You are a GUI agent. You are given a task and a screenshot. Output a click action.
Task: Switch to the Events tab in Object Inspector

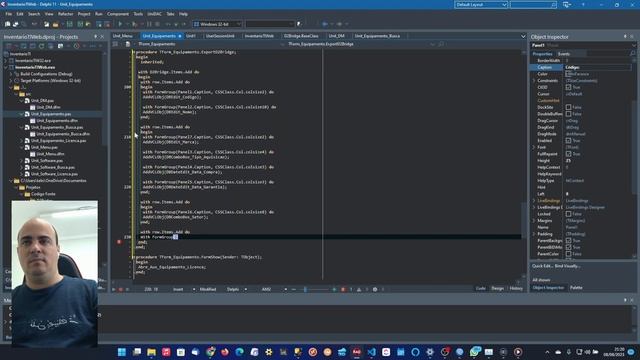click(x=564, y=54)
